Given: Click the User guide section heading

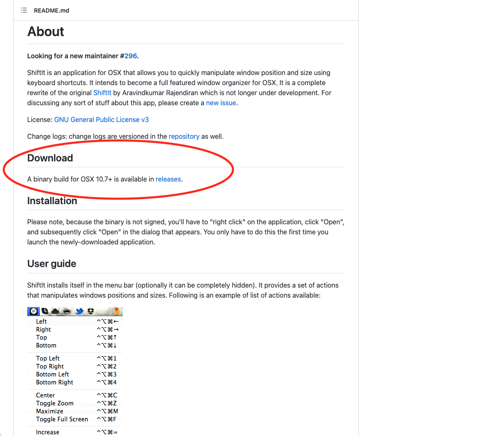Looking at the screenshot, I should [52, 264].
